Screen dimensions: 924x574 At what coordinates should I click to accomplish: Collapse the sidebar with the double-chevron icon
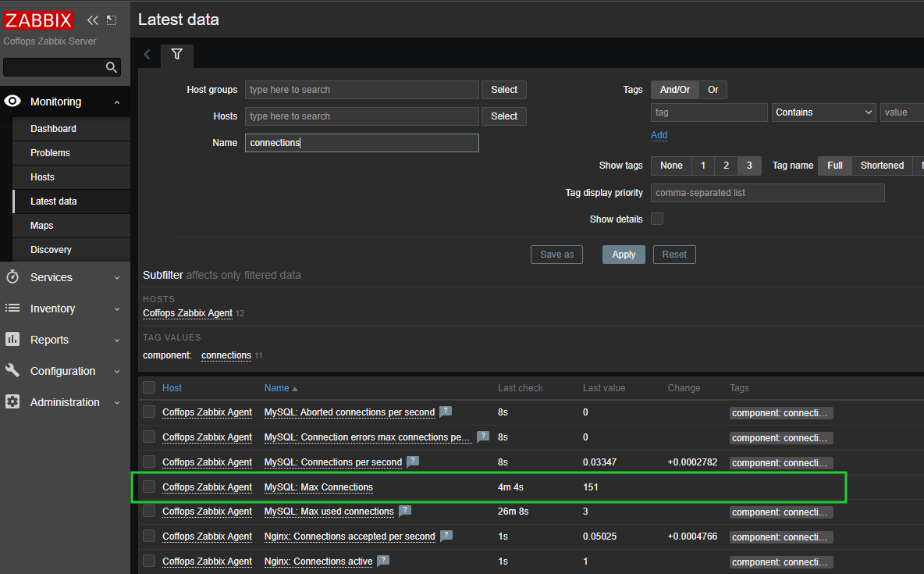click(93, 20)
